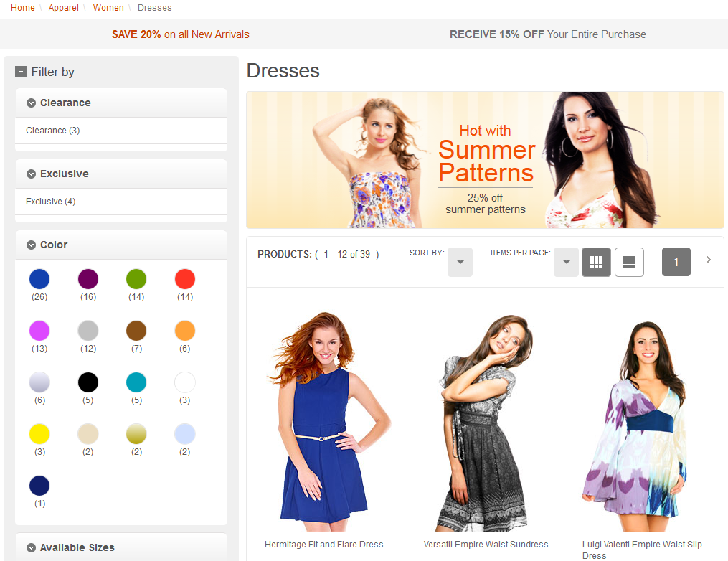728x561 pixels.
Task: Navigate to the Apparel breadcrumb
Action: [x=63, y=8]
